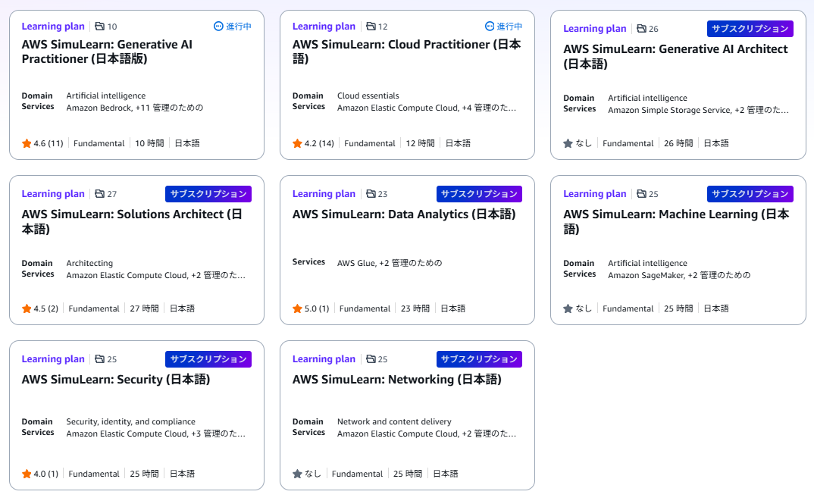Click the gray rating star on Machine Learning card
Viewport: 814px width, 504px height.
tap(568, 308)
